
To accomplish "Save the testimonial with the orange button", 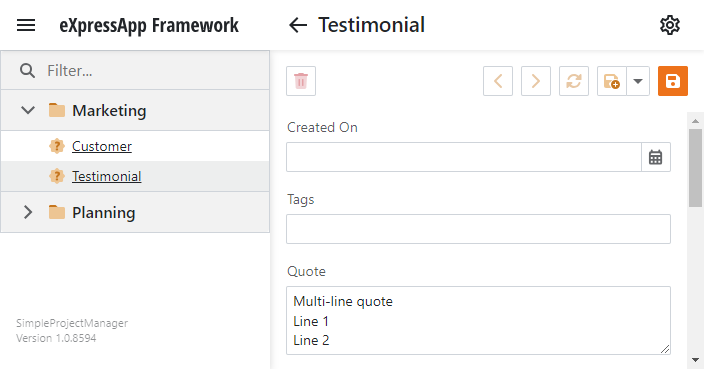I will pyautogui.click(x=673, y=81).
